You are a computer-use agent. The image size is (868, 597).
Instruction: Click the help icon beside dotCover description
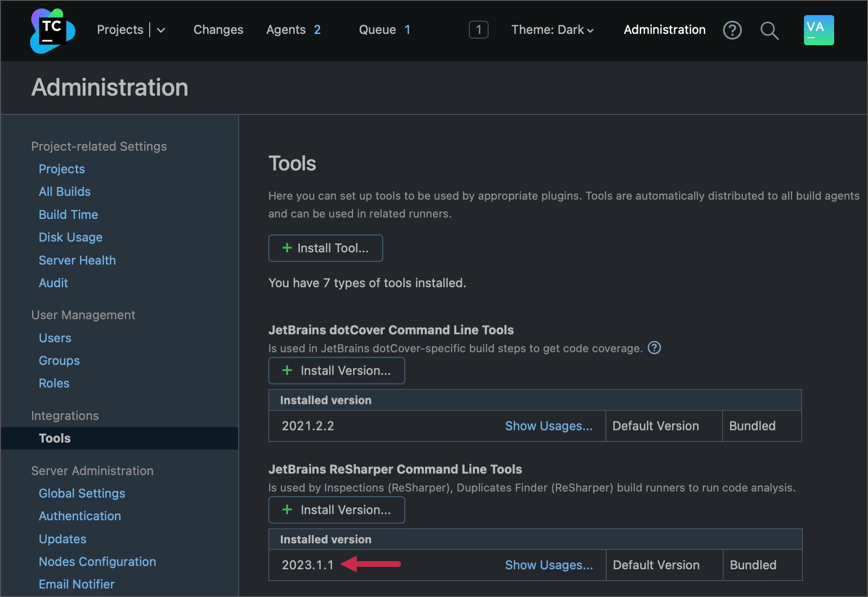click(x=654, y=348)
